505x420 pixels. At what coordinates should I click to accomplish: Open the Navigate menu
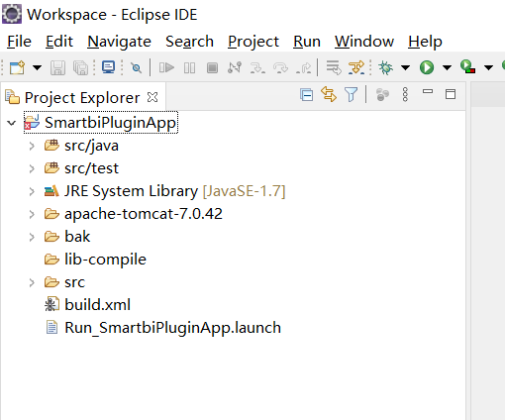click(x=119, y=42)
